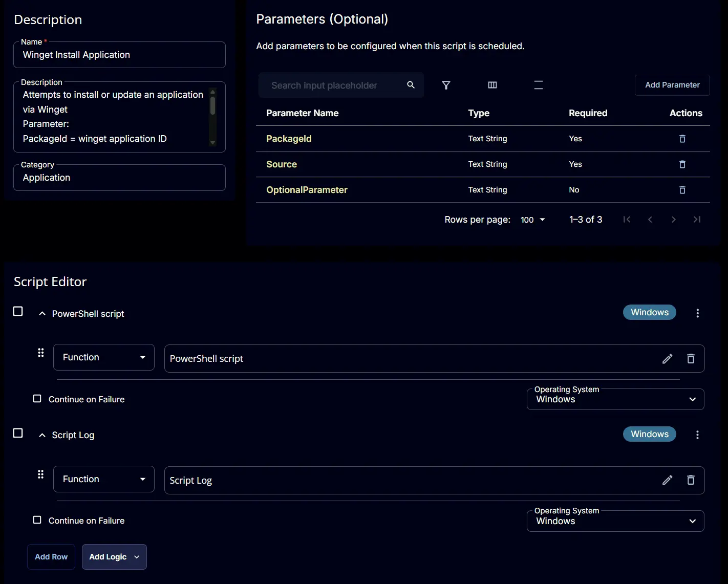728x584 pixels.
Task: Open Function dropdown for Script Log row
Action: (x=104, y=479)
